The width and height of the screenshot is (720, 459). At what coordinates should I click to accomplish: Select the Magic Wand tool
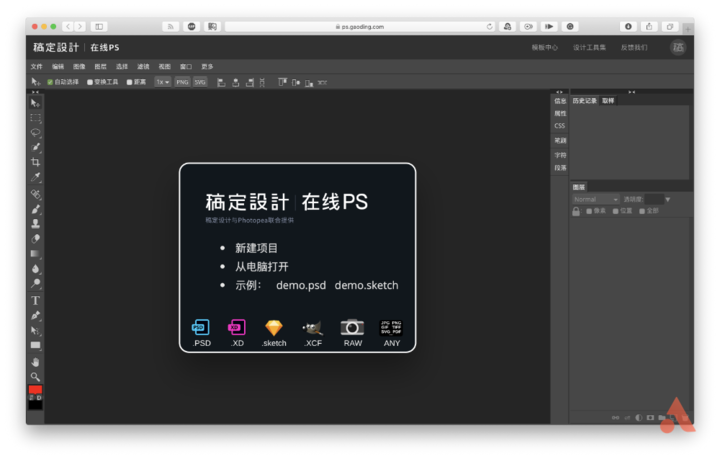coord(35,147)
